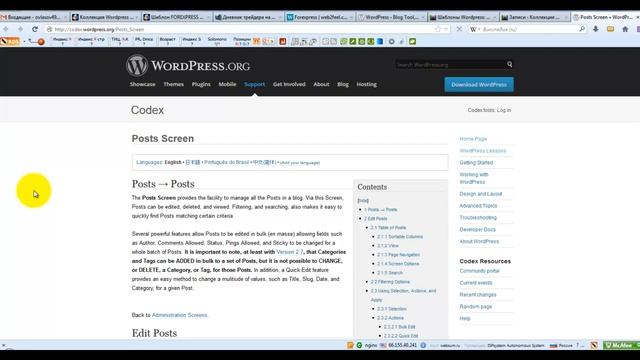The width and height of the screenshot is (640, 360).
Task: Click the Codex Log in link
Action: [x=504, y=110]
